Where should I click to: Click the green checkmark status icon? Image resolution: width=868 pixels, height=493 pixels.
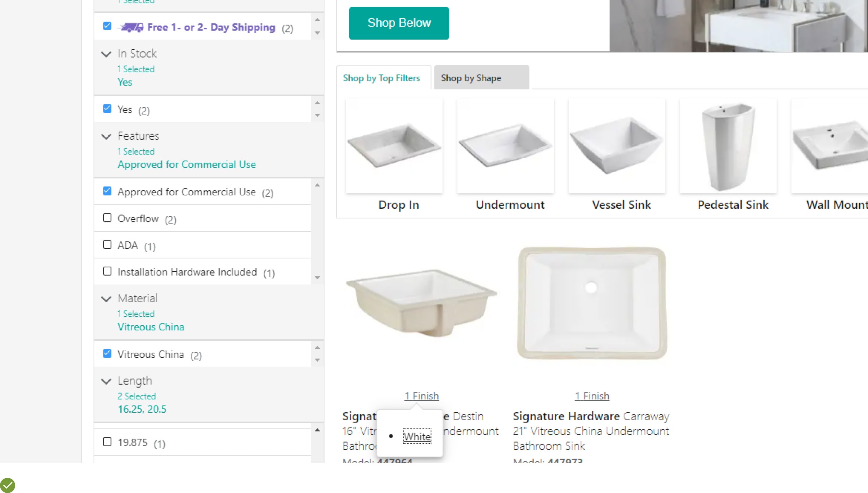[x=8, y=485]
